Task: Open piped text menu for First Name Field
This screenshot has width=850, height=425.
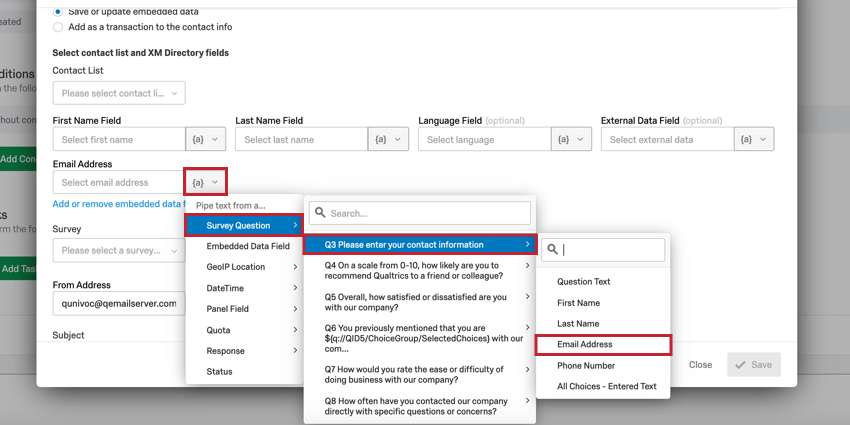Action: pyautogui.click(x=205, y=139)
